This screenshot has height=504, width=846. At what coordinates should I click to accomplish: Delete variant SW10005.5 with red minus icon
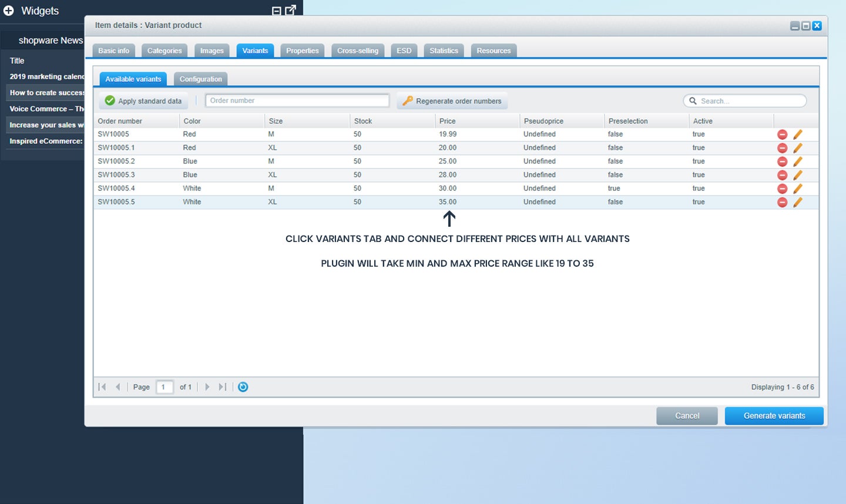tap(782, 202)
